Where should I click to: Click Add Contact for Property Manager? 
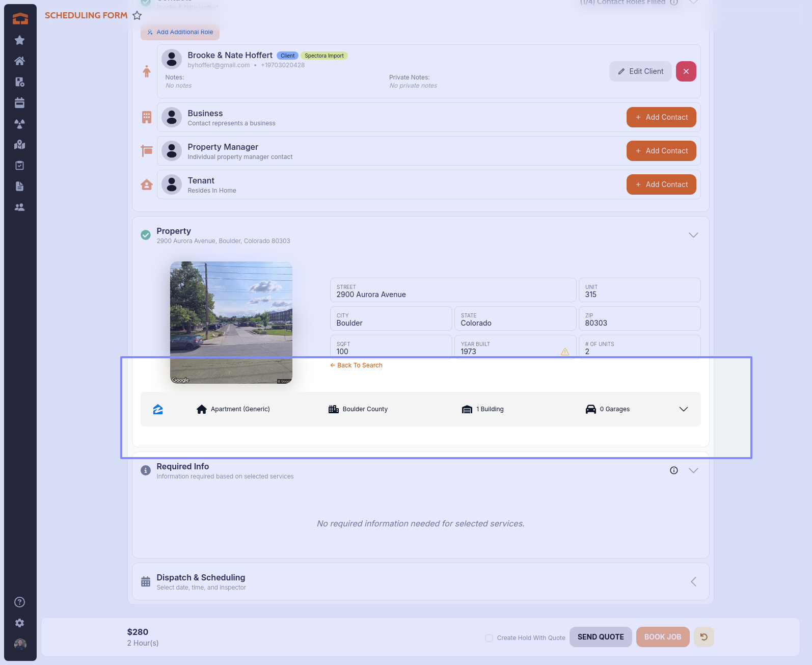661,151
